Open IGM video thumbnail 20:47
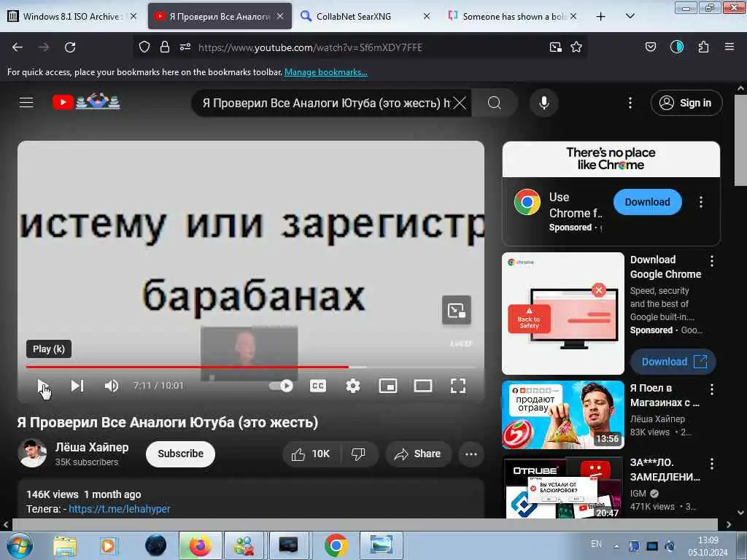Image resolution: width=747 pixels, height=560 pixels. (x=562, y=488)
